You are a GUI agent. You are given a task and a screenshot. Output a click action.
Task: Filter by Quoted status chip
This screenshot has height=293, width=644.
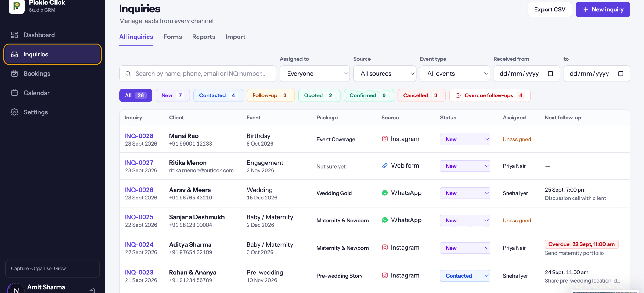(x=319, y=95)
